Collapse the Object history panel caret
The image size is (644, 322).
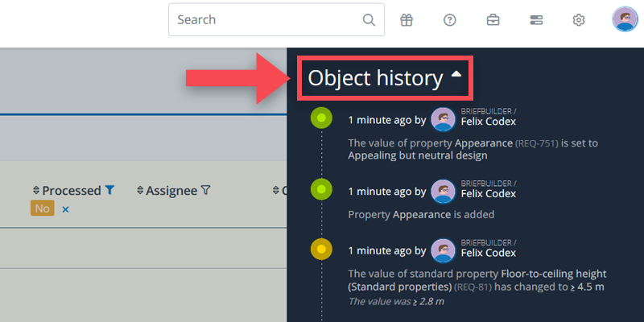coord(456,75)
